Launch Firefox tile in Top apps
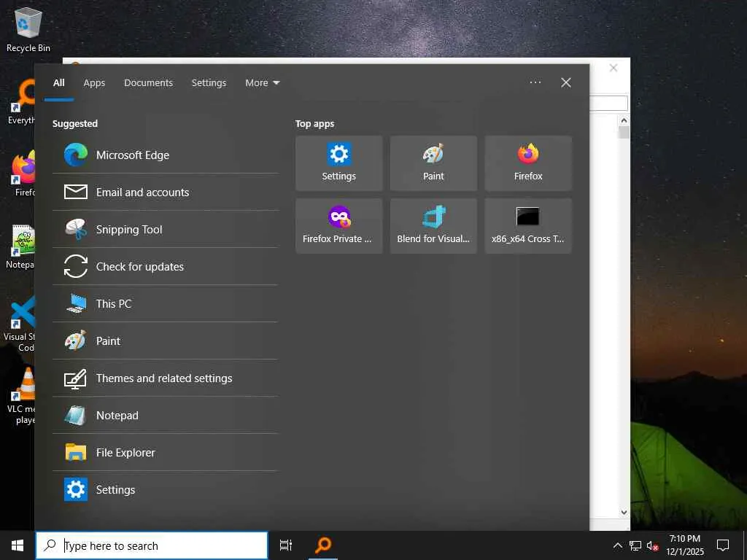The width and height of the screenshot is (747, 560). 528,163
